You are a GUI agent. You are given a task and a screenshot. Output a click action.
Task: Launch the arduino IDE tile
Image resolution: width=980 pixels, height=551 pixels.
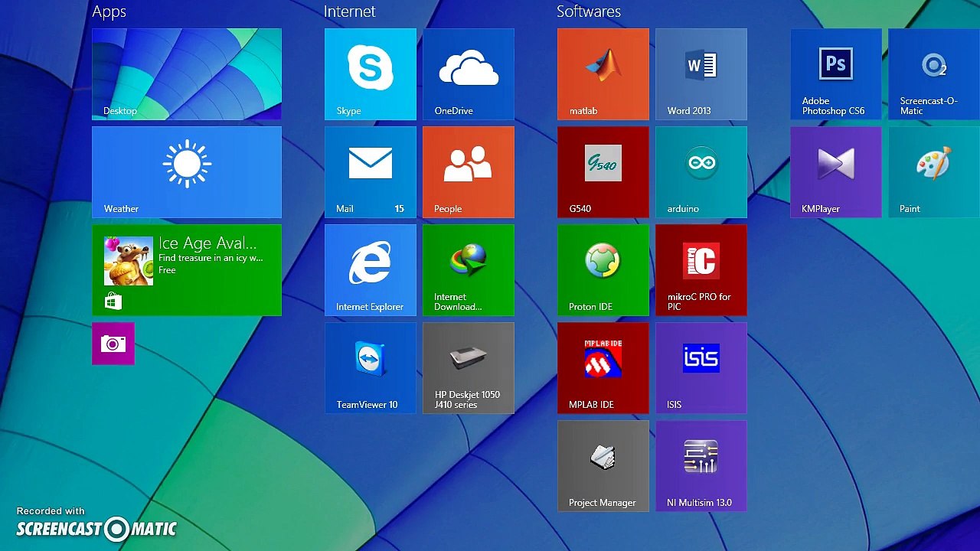tap(701, 172)
